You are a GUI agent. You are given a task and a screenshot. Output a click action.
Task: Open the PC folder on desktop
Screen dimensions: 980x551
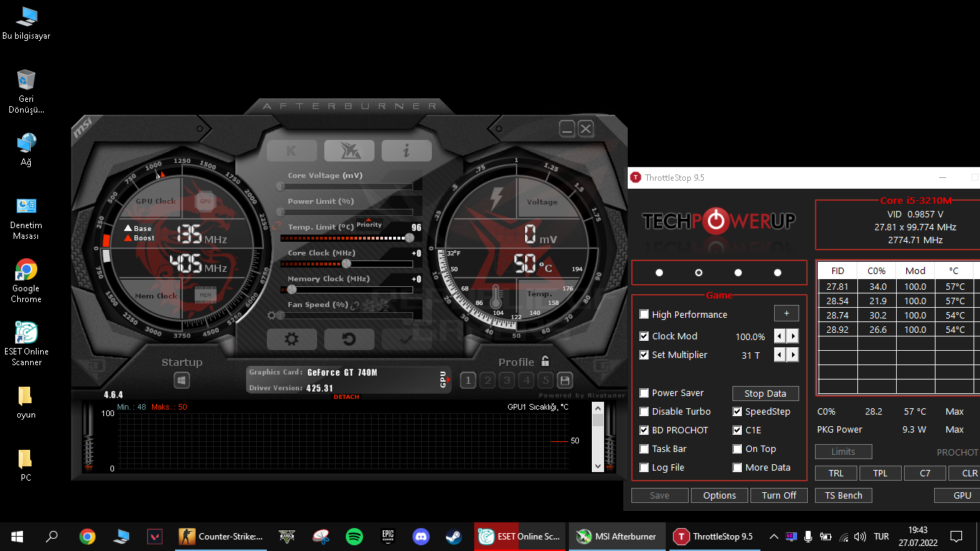[26, 466]
